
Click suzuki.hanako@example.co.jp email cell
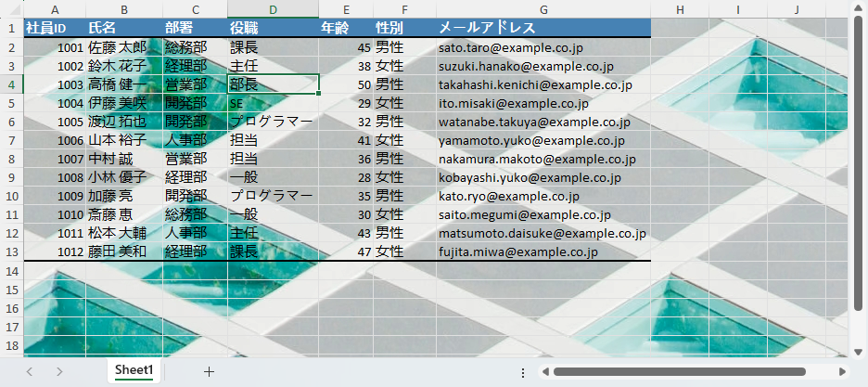pos(543,66)
